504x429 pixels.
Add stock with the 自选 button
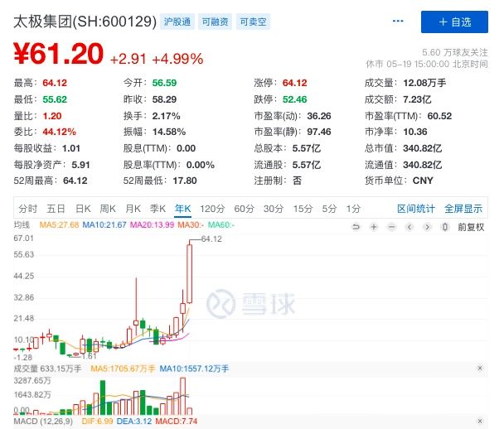(454, 22)
